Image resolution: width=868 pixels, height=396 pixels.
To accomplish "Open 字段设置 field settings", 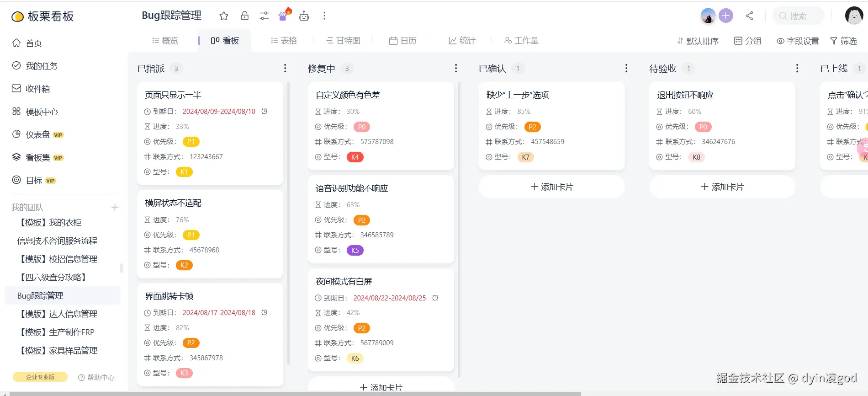I will pyautogui.click(x=798, y=41).
